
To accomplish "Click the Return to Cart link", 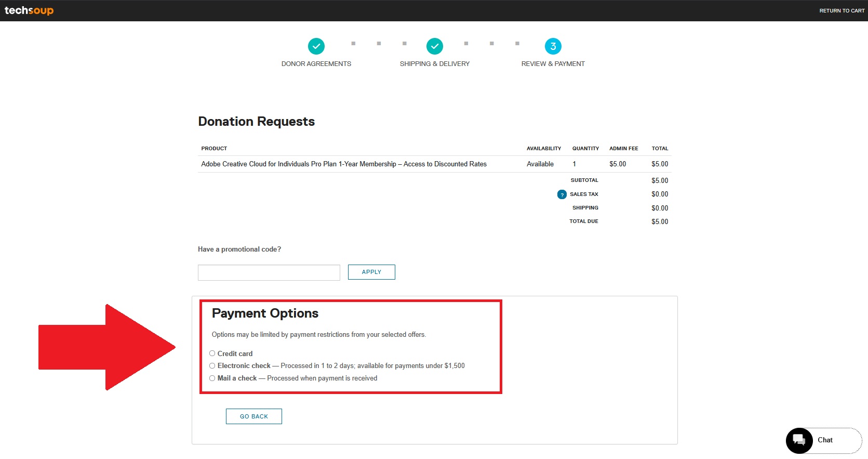I will tap(842, 10).
